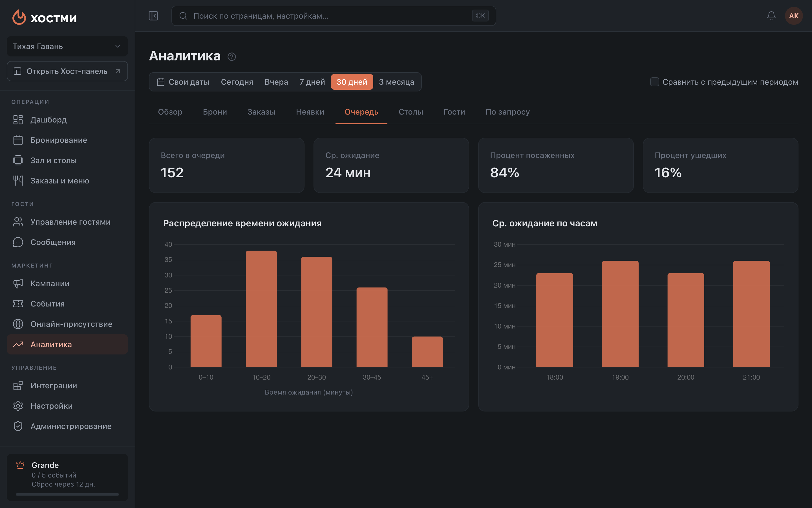The image size is (812, 508).
Task: Click the help icon next to Аналитика
Action: tap(231, 56)
